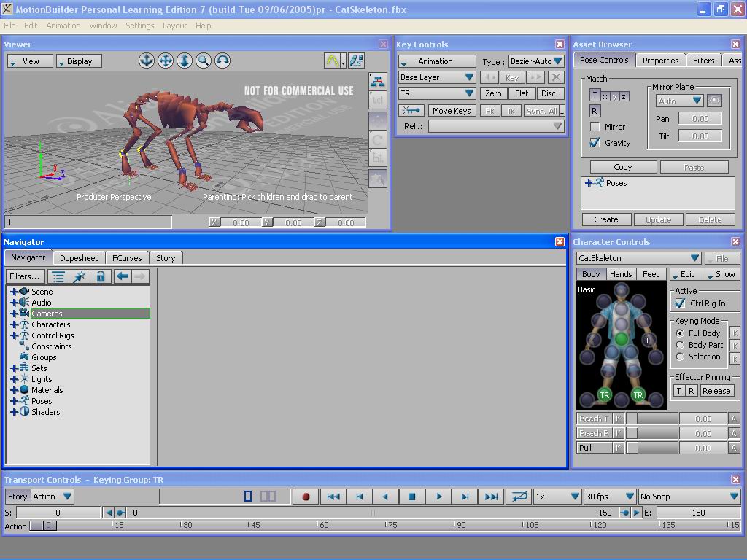Expand the Scene node in Navigator
This screenshot has width=747, height=560.
tap(14, 292)
